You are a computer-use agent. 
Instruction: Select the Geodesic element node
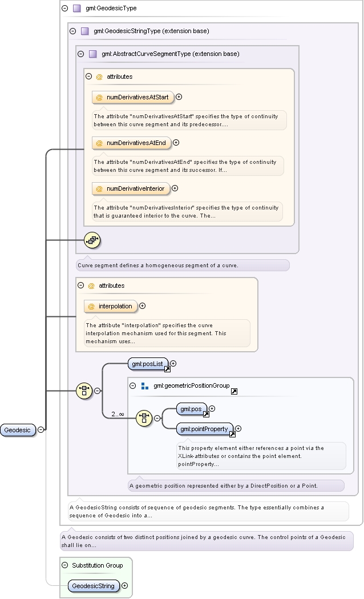click(x=18, y=430)
